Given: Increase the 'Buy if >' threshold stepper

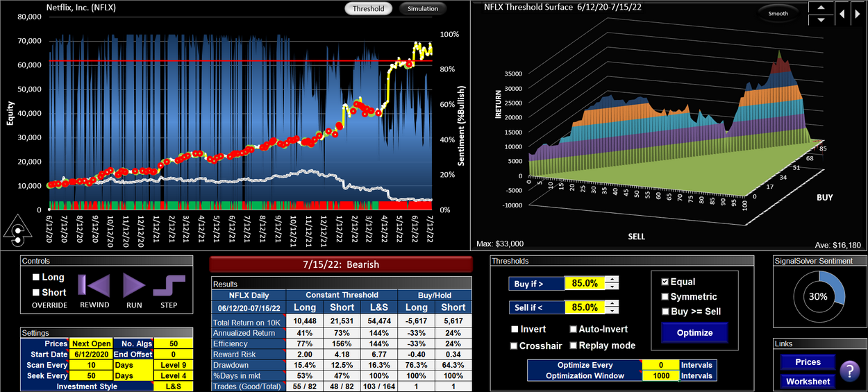Looking at the screenshot, I should click(x=611, y=280).
